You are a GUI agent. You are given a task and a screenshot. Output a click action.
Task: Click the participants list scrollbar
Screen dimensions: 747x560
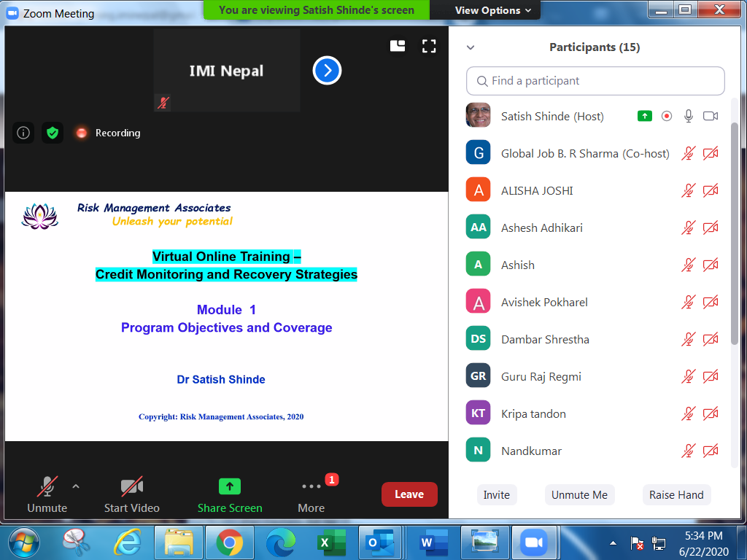[734, 233]
